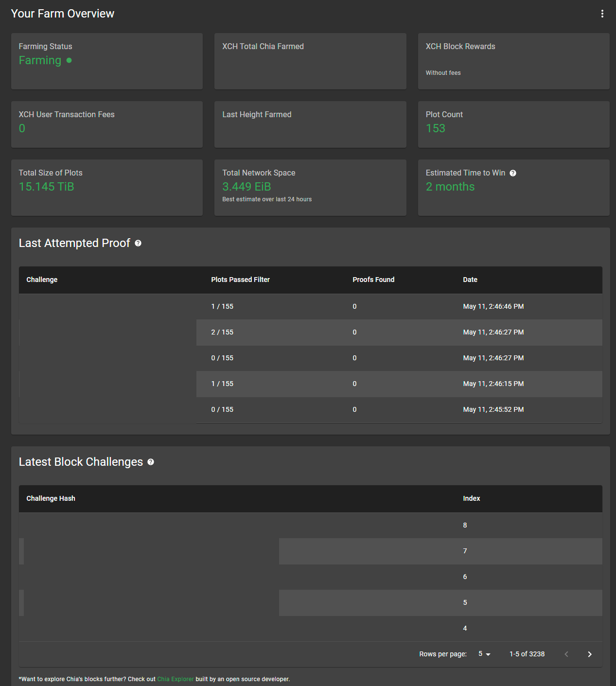
Task: Click the index 4 row cell
Action: click(x=465, y=628)
